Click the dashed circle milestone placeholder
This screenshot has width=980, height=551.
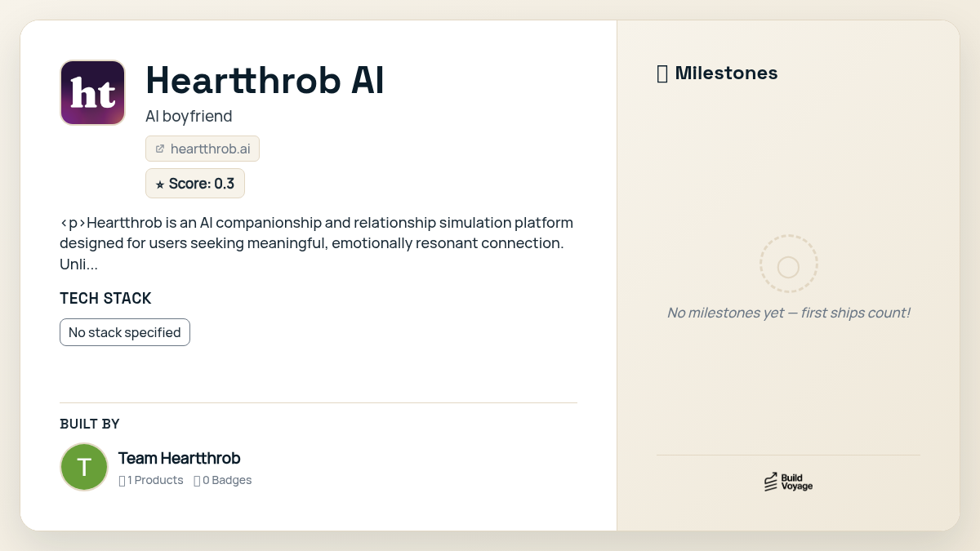(x=788, y=264)
